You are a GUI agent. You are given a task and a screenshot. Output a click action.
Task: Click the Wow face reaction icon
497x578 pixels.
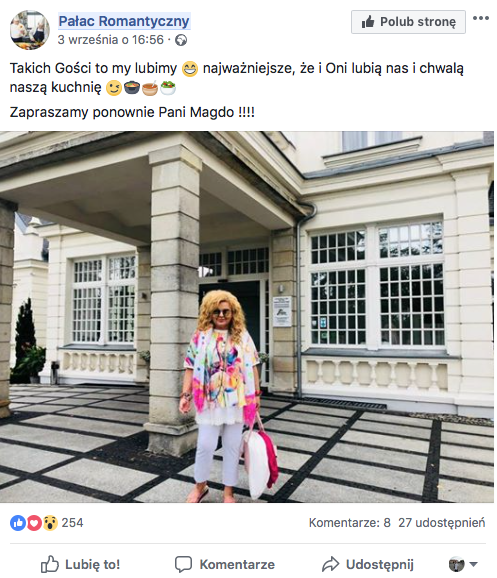click(50, 523)
